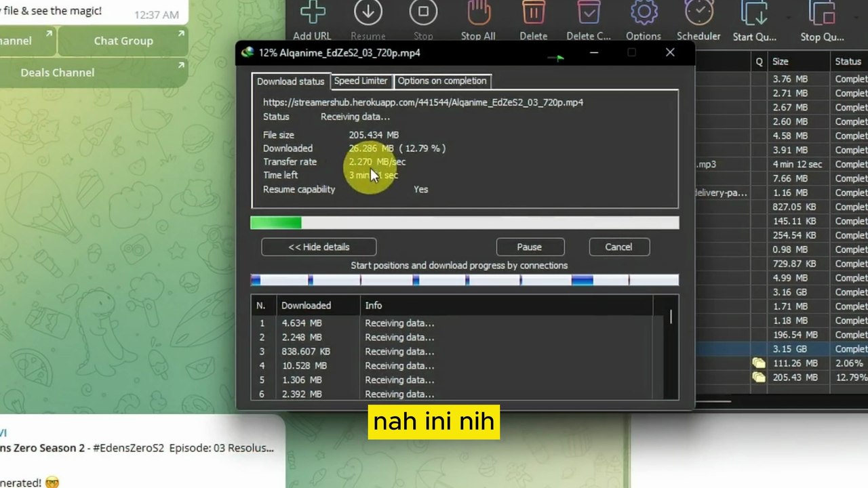Select the 2.71 MB row in IDM list
Viewport: 868px width, 488px height.
783,94
